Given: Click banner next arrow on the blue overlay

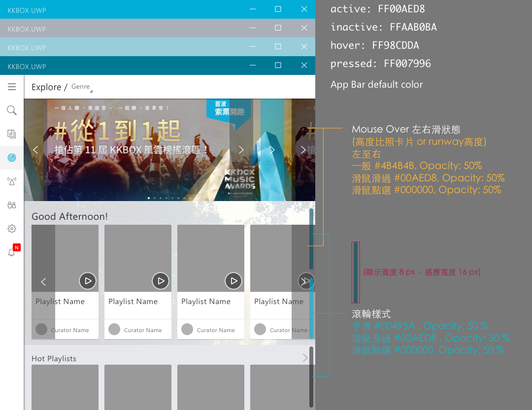Looking at the screenshot, I should [x=272, y=150].
